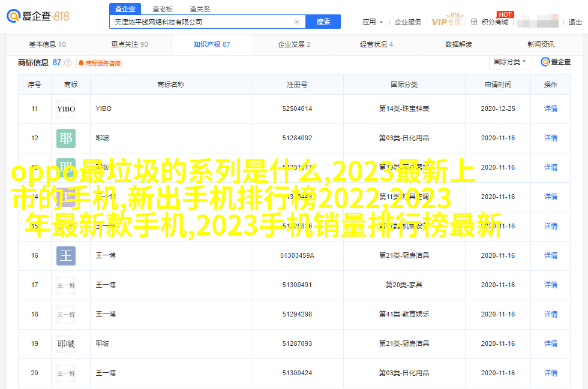Click the 商标信息 section title
Viewport: 588px width, 389px height.
[34, 62]
